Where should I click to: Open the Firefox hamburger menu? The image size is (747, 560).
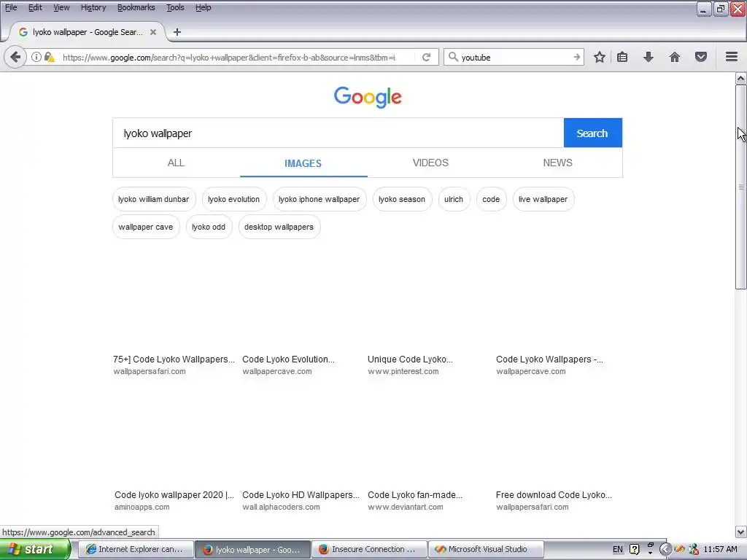(x=732, y=57)
